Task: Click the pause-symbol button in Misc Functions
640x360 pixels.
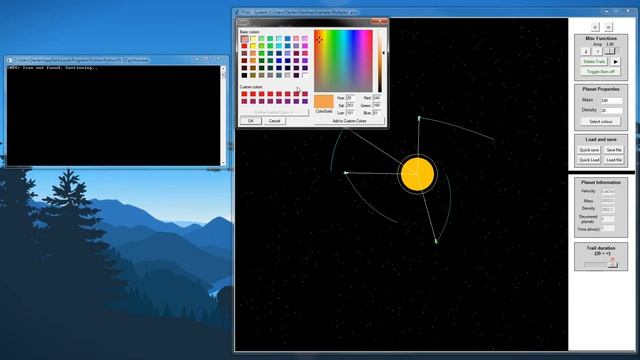Action: coord(585,52)
